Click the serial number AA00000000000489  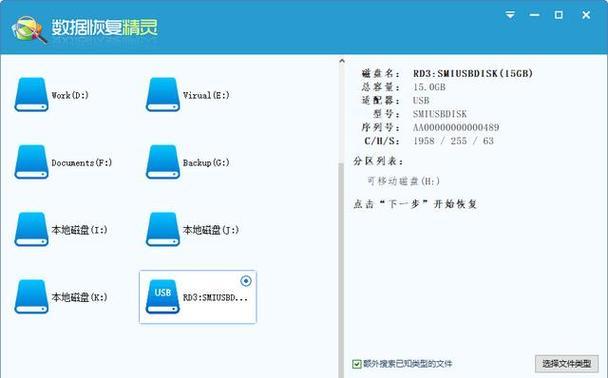pos(456,127)
